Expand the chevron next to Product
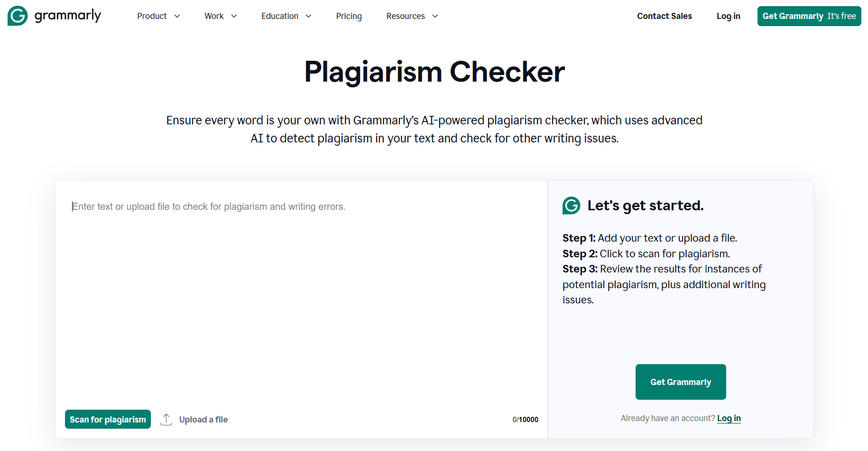The image size is (868, 451). tap(177, 16)
